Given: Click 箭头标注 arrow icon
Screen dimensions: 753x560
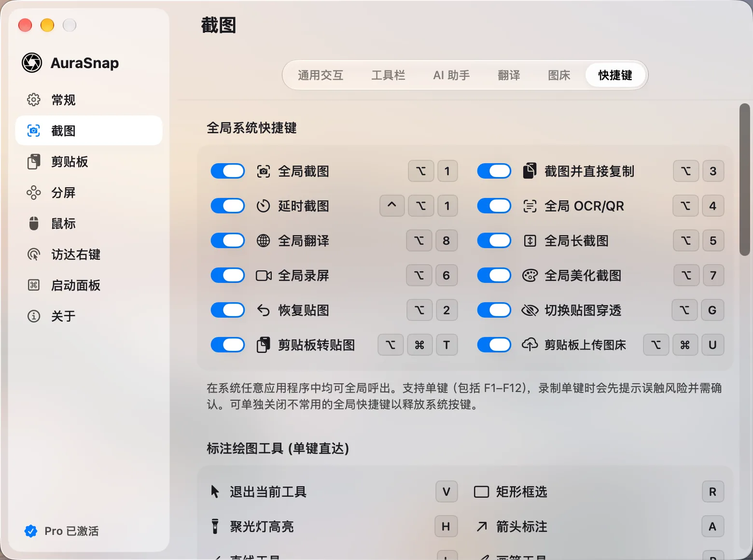Looking at the screenshot, I should point(482,527).
